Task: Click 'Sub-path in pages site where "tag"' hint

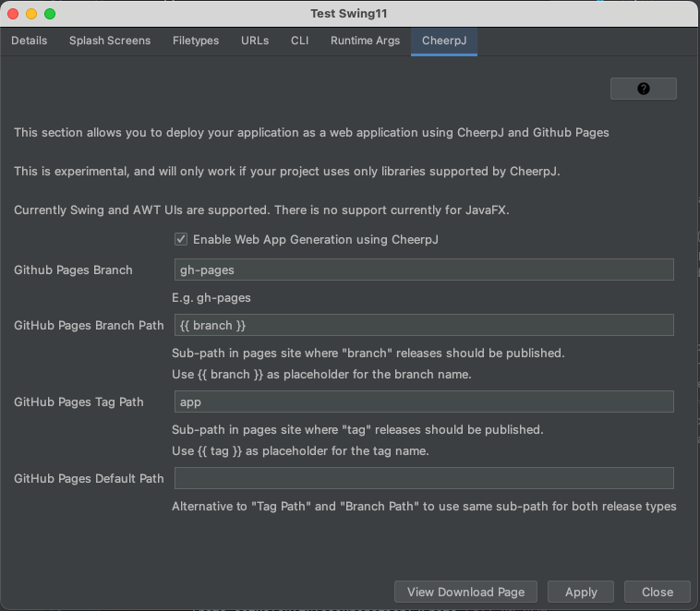Action: coord(357,429)
